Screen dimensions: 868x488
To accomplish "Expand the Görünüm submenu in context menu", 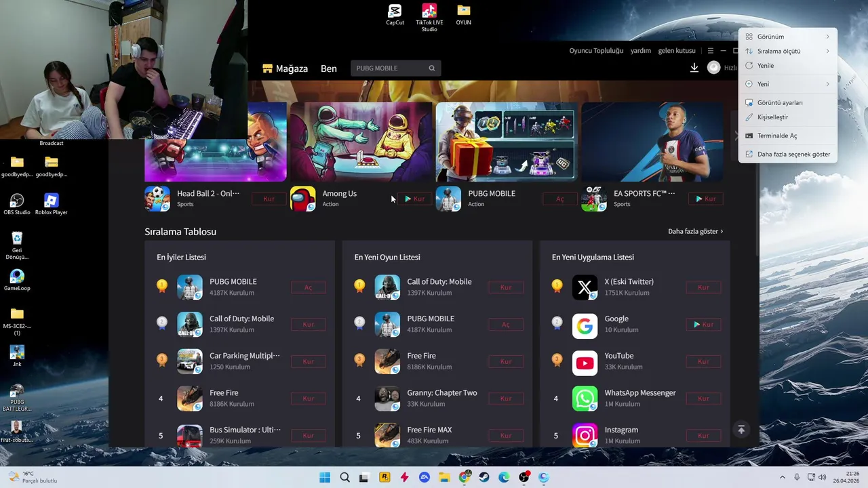I will click(788, 37).
